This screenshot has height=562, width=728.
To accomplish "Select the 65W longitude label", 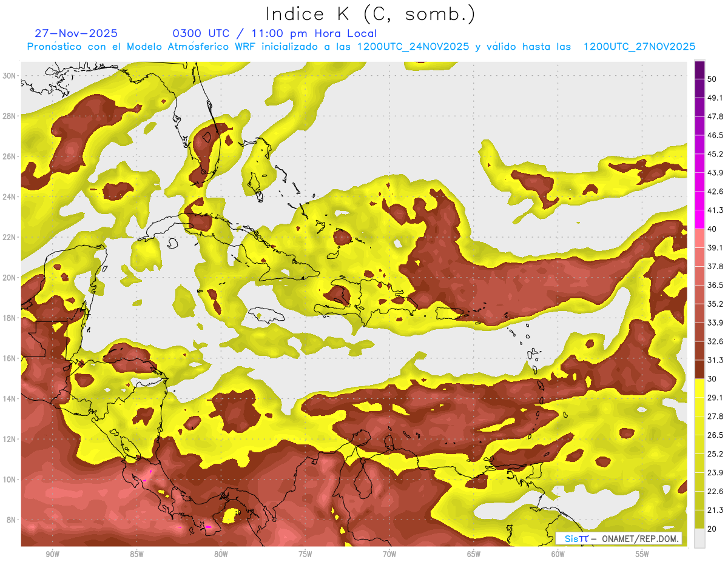I will tap(474, 554).
